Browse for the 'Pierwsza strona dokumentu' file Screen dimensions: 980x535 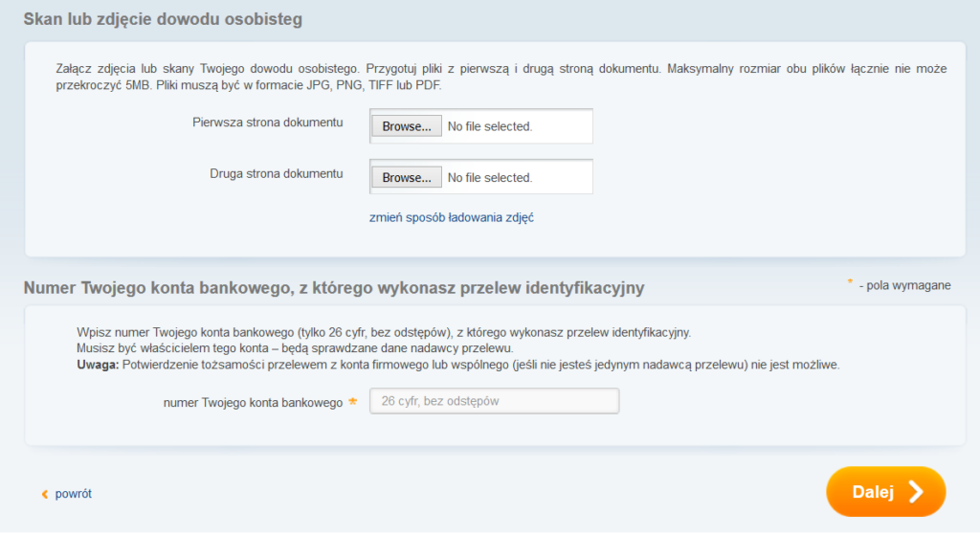click(406, 126)
